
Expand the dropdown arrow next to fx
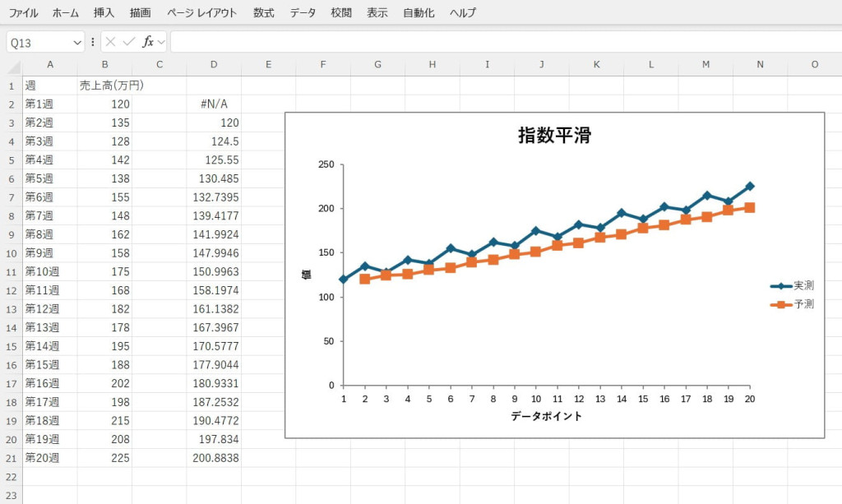(x=161, y=42)
